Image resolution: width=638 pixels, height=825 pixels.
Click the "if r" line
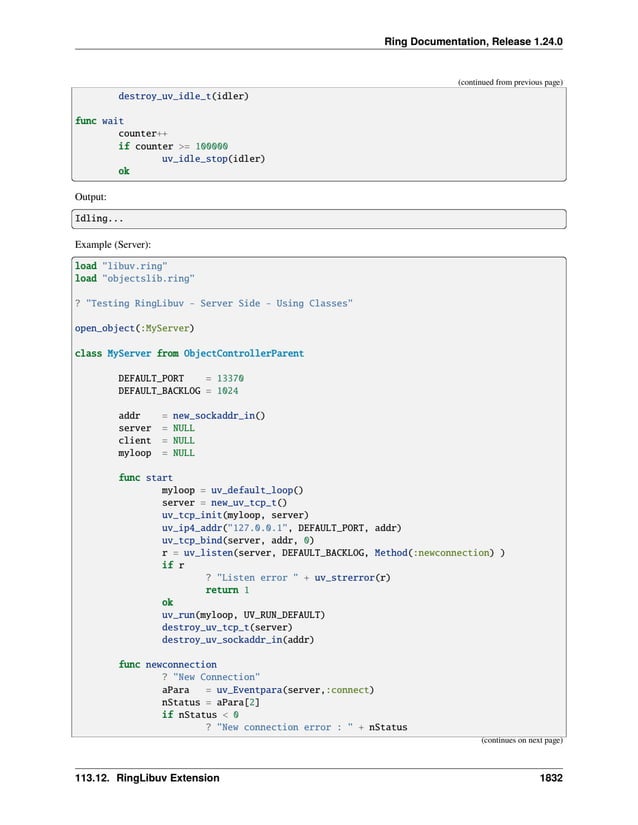(x=173, y=565)
